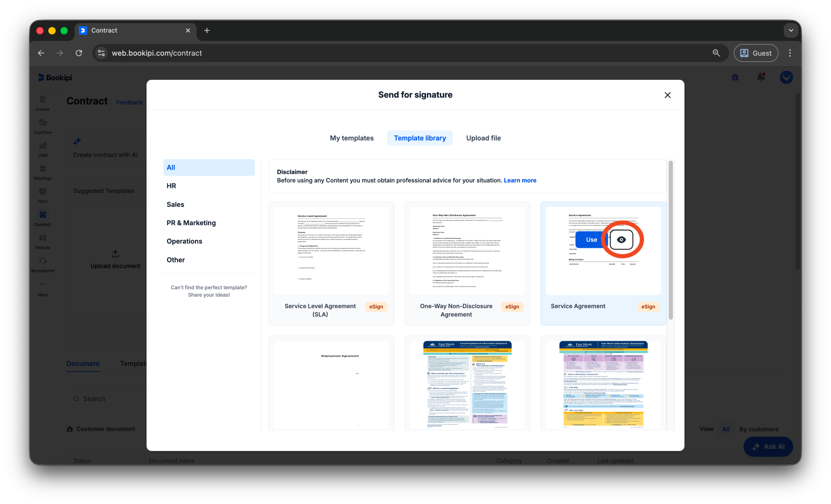The width and height of the screenshot is (831, 504).
Task: Close the Send for signature dialog
Action: (668, 95)
